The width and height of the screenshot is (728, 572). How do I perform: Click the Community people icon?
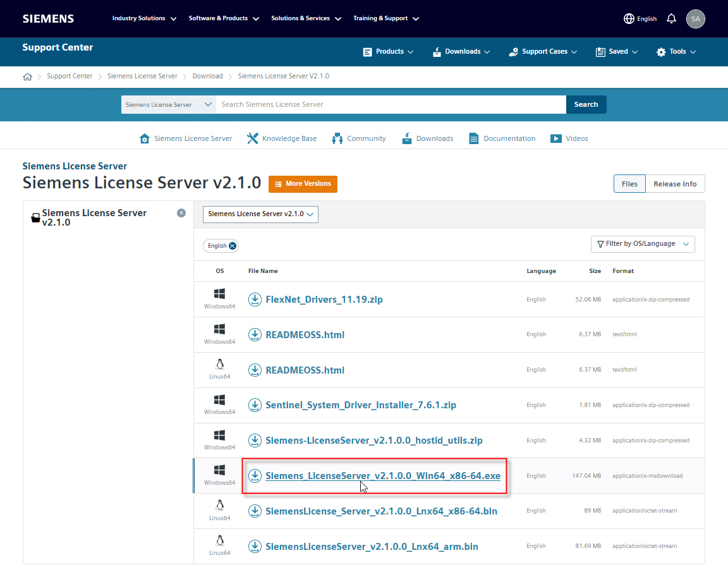(x=337, y=138)
